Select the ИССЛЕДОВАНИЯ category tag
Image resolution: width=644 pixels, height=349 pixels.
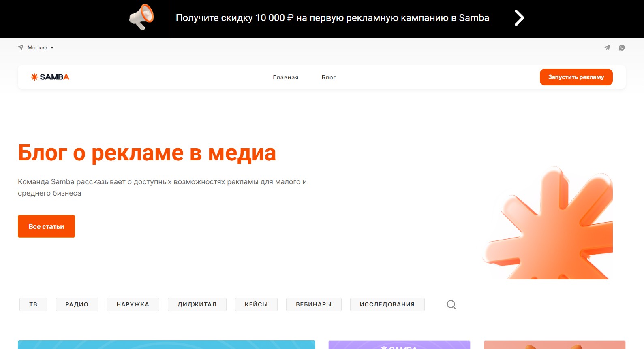click(387, 304)
